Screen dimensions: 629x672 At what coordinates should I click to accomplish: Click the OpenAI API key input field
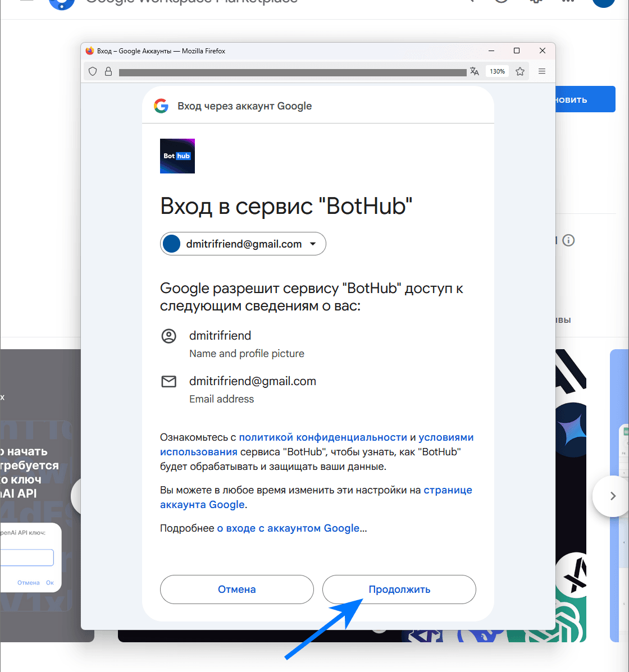pos(26,557)
